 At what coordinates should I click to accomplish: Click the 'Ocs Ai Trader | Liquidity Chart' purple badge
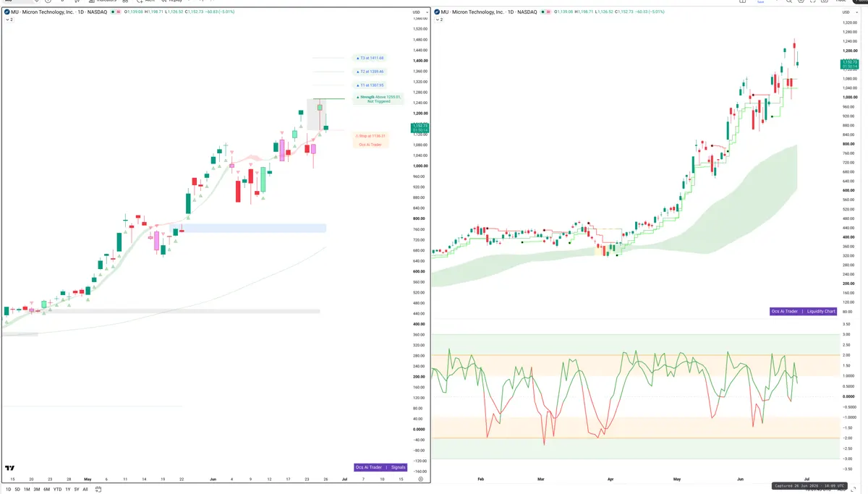pyautogui.click(x=804, y=311)
